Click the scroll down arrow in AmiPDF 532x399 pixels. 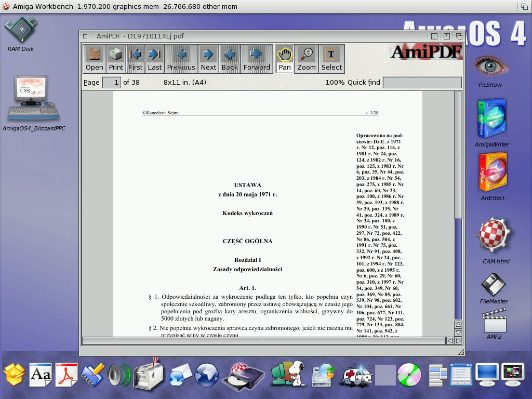pos(458,332)
